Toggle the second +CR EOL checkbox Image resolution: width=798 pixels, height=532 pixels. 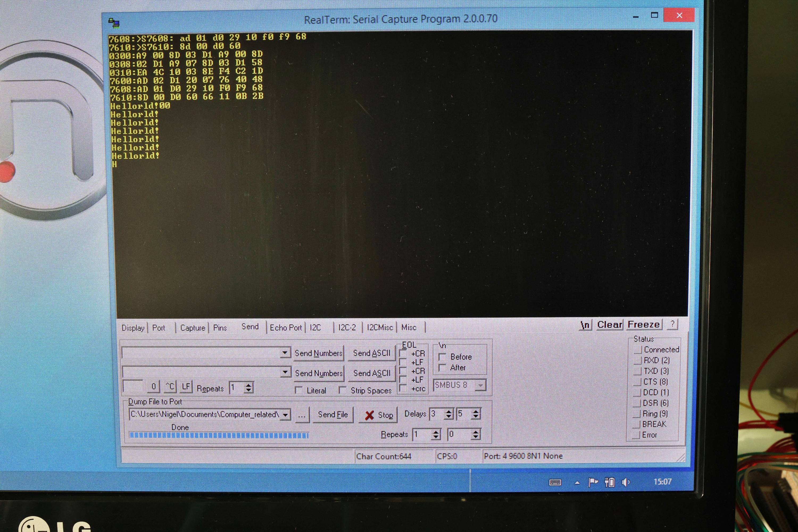pos(403,371)
